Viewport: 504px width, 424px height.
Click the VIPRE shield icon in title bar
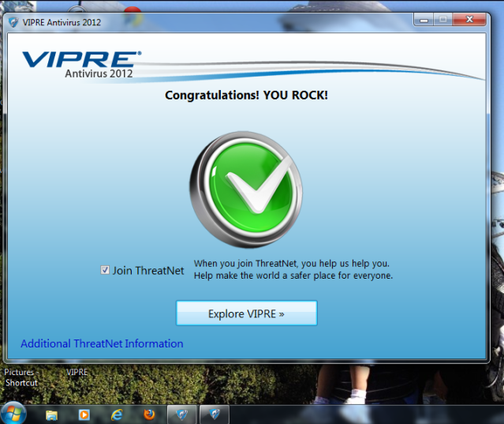coord(13,22)
